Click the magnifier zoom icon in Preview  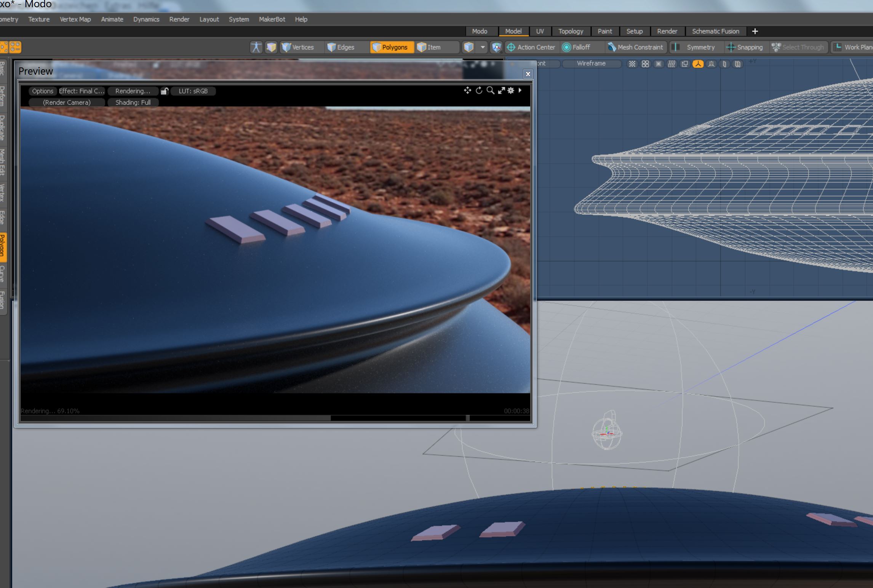click(491, 90)
